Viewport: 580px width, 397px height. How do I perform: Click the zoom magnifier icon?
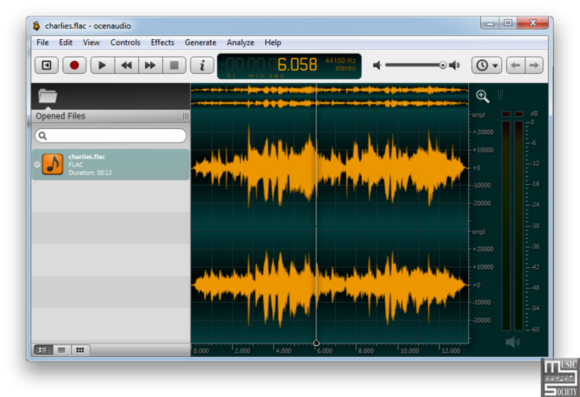482,96
